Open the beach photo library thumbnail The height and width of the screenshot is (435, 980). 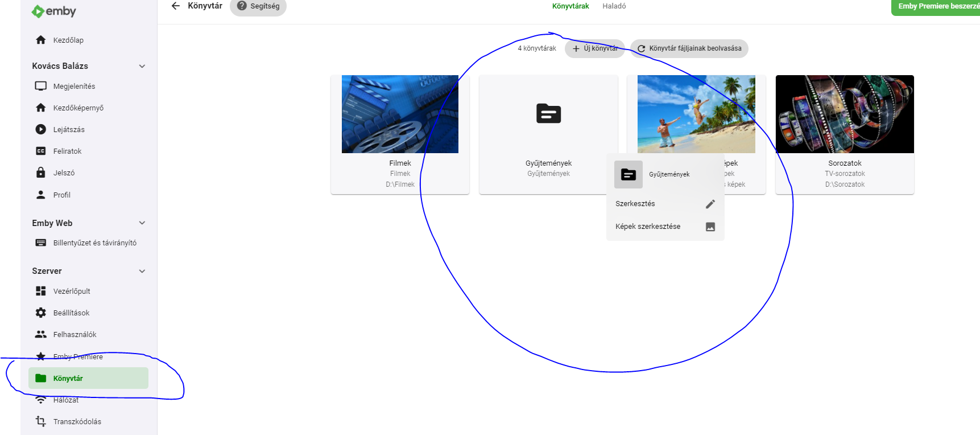pos(696,114)
